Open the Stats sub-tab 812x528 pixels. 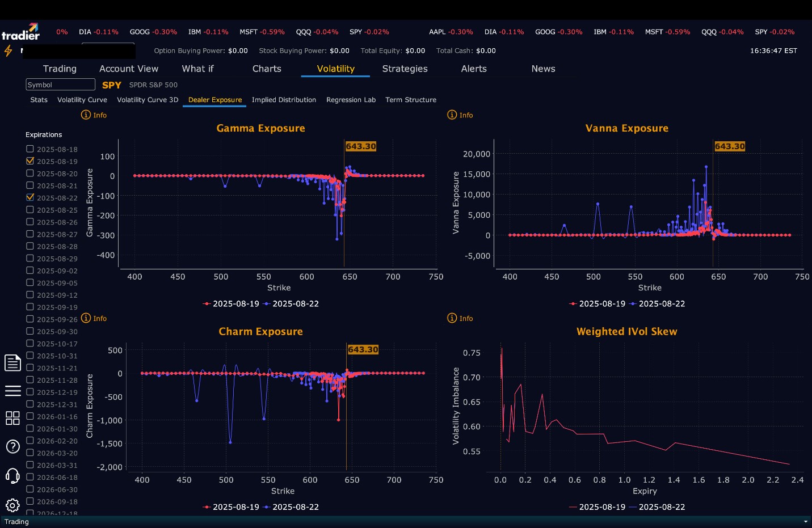pyautogui.click(x=39, y=100)
